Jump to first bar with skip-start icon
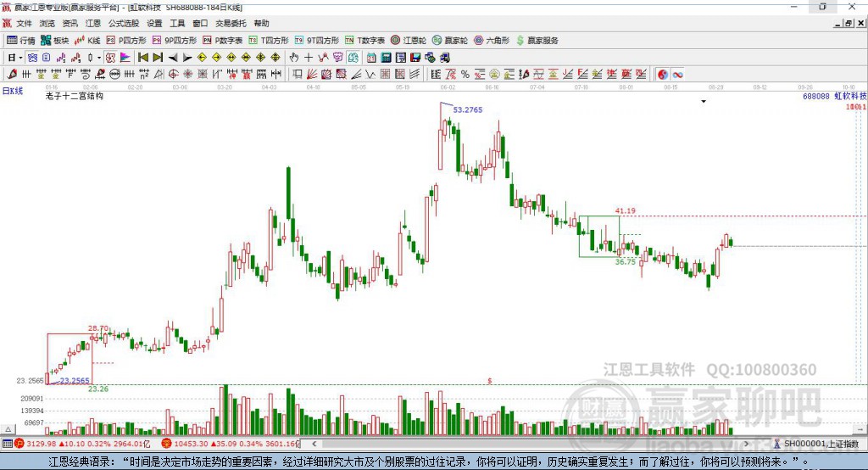Viewport: 868px width, 470px height. point(142,58)
